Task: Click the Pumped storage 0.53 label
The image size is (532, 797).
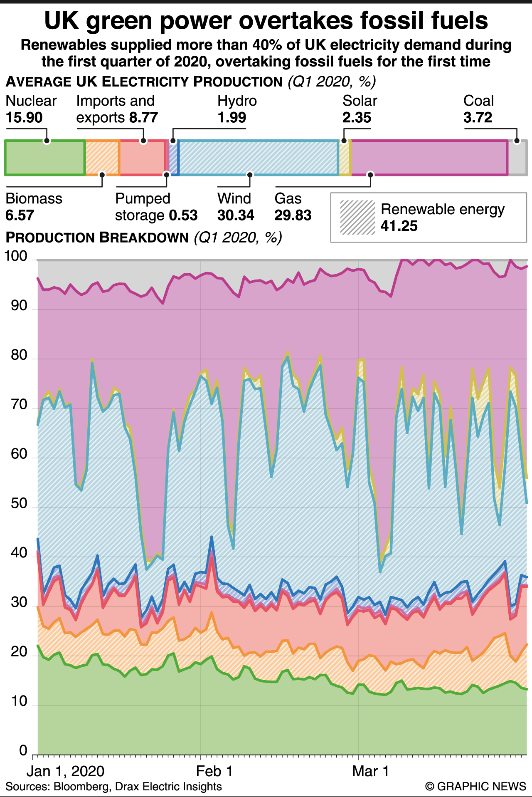Action: pos(156,207)
